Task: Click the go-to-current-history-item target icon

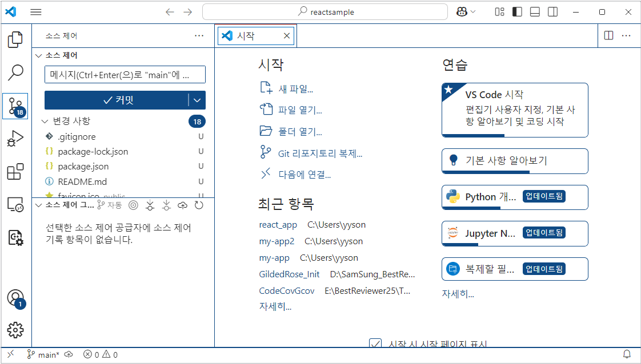Action: [133, 205]
